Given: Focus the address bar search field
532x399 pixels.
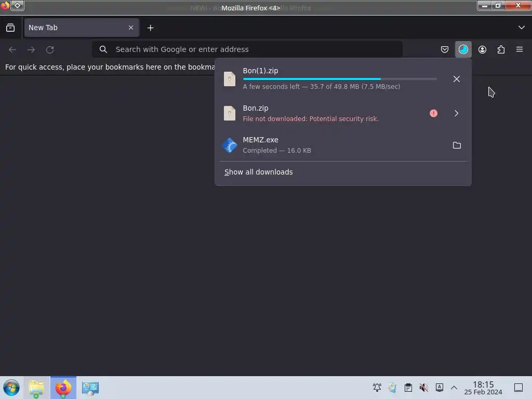Looking at the screenshot, I should pos(247,49).
